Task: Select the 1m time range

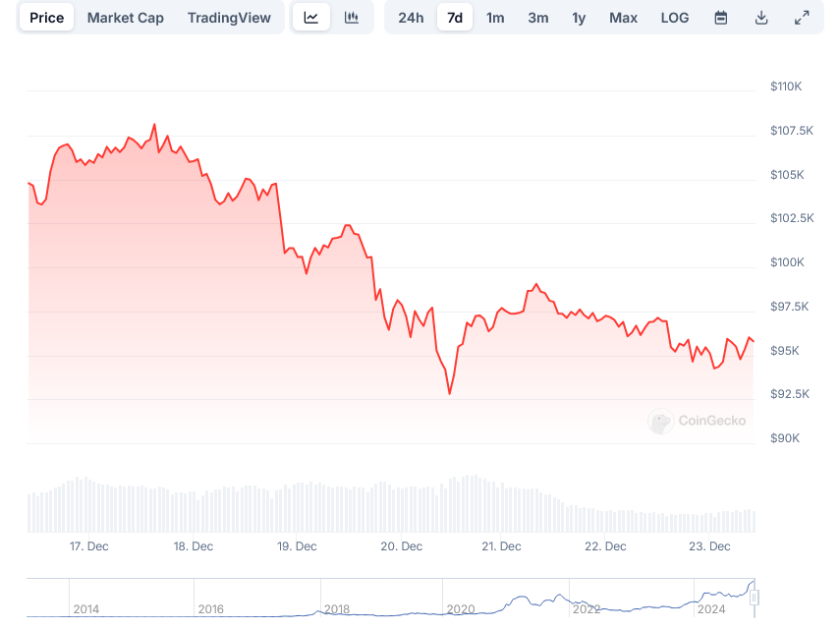Action: coord(495,18)
